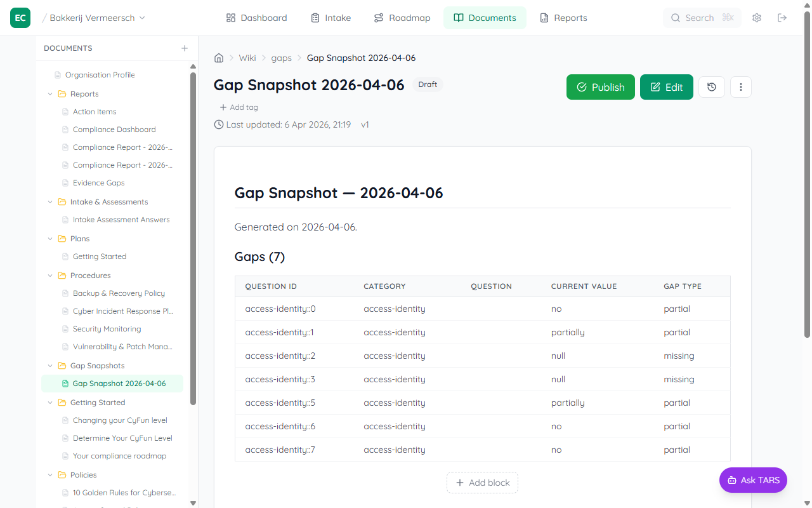The image size is (812, 508).
Task: Click the Add block button
Action: pos(482,483)
